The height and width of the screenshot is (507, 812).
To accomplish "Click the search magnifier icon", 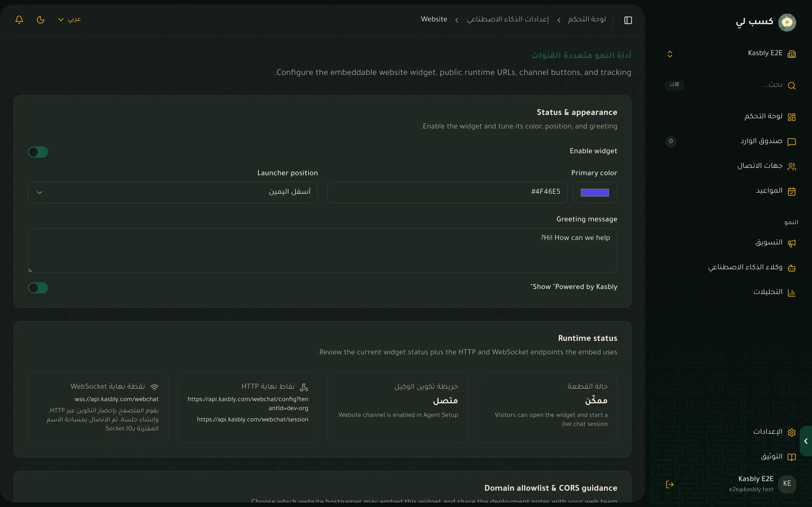I will pos(791,86).
